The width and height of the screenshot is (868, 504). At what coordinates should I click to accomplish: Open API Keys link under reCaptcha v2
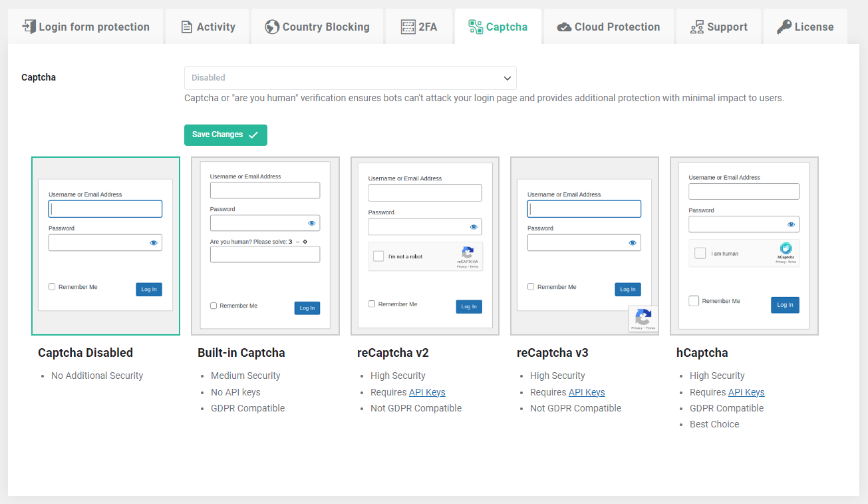pyautogui.click(x=427, y=392)
